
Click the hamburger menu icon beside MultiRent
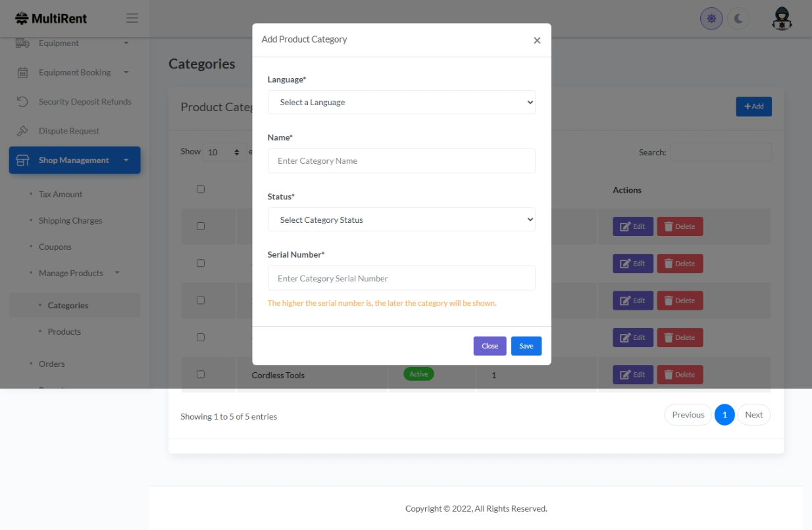[x=132, y=18]
